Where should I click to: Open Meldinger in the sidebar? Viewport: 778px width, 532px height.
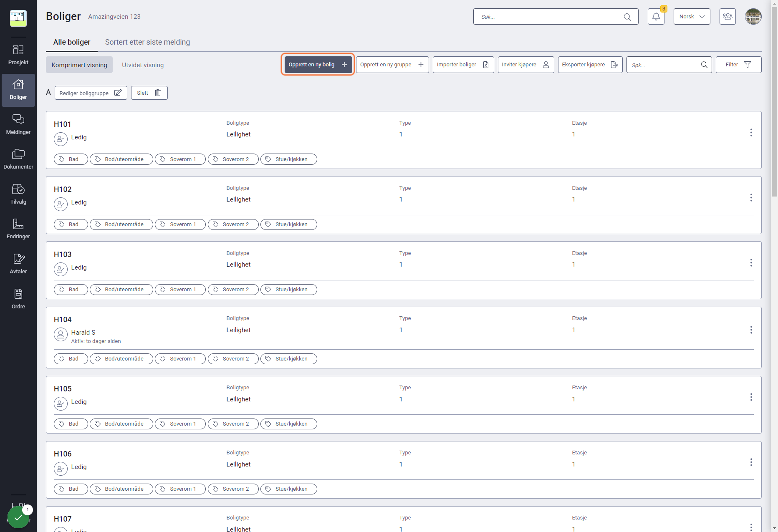point(18,125)
